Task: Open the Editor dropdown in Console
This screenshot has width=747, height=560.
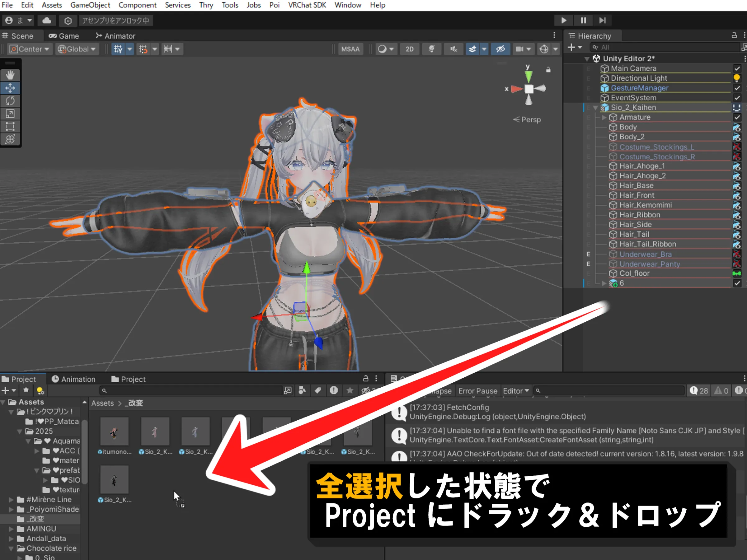Action: tap(515, 391)
